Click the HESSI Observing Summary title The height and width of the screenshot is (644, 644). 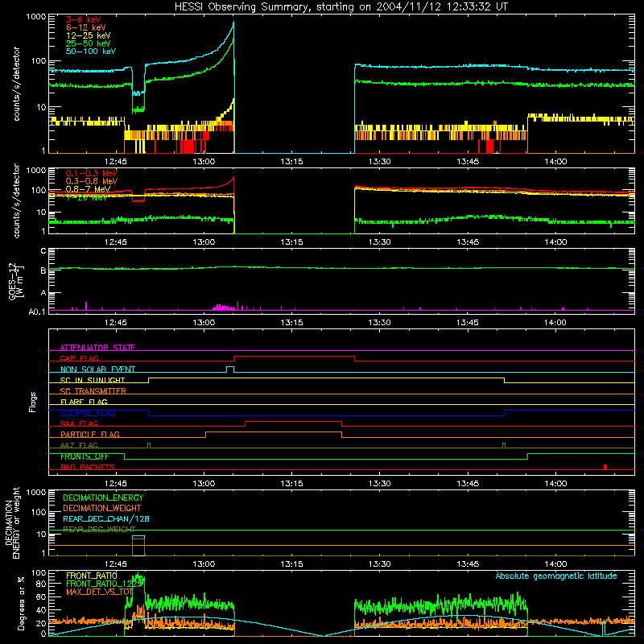pyautogui.click(x=341, y=7)
